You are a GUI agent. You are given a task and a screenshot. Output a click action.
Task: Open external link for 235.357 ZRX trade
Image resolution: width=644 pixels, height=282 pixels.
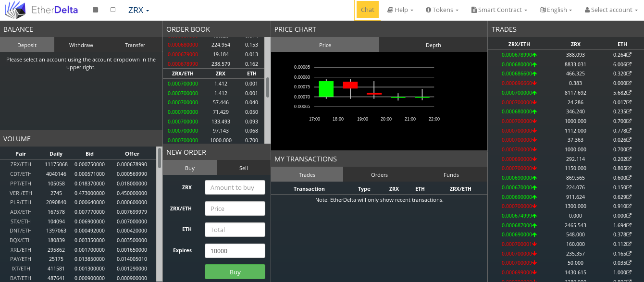629,254
